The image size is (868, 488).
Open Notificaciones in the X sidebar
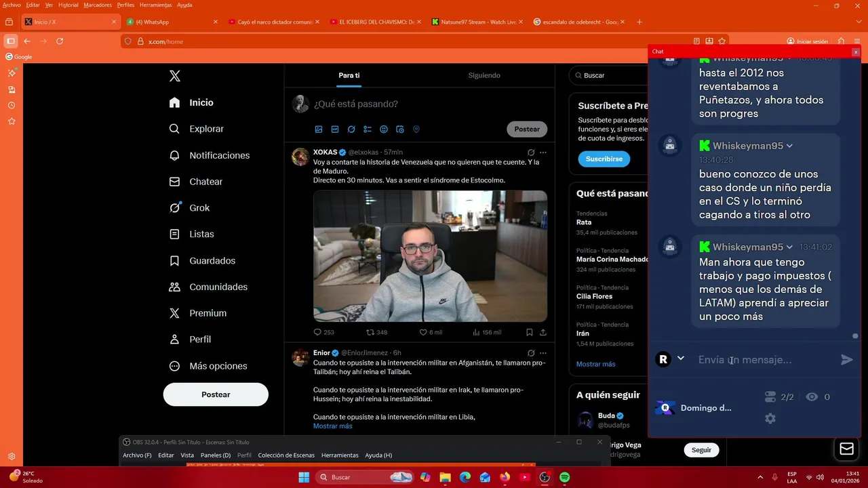(x=210, y=155)
